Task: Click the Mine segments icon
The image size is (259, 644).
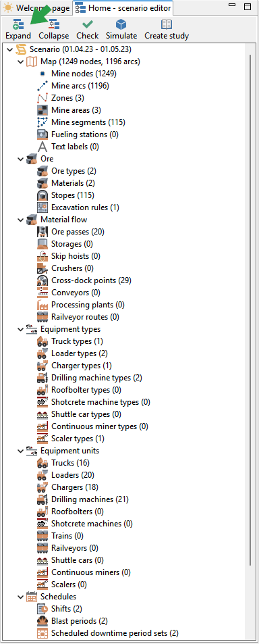Action: 42,122
